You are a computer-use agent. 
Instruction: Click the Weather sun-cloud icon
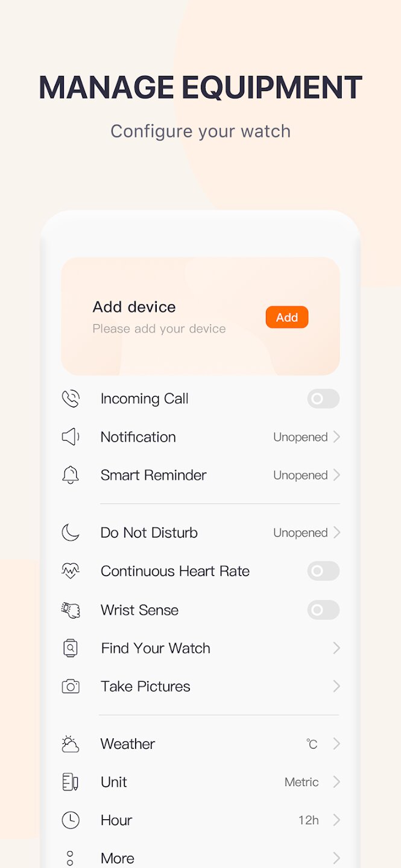point(71,744)
